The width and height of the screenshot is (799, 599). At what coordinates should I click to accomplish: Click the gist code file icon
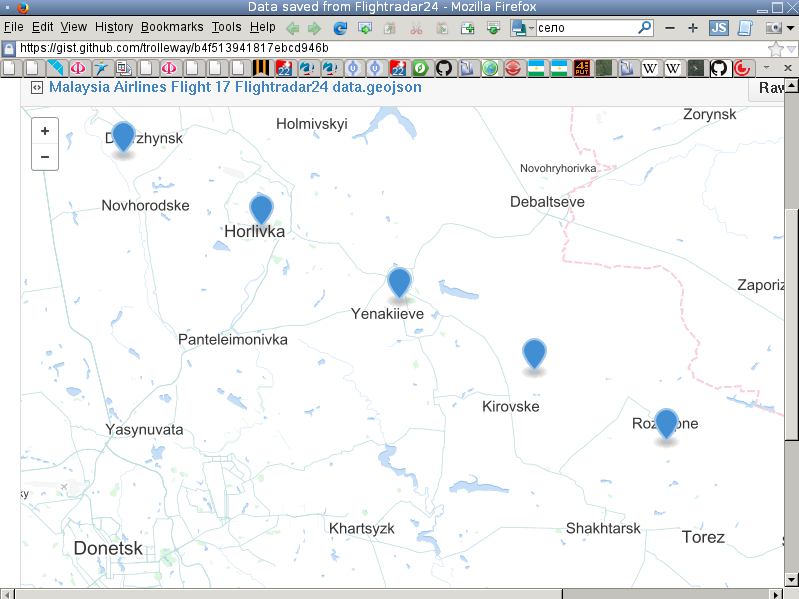(37, 88)
